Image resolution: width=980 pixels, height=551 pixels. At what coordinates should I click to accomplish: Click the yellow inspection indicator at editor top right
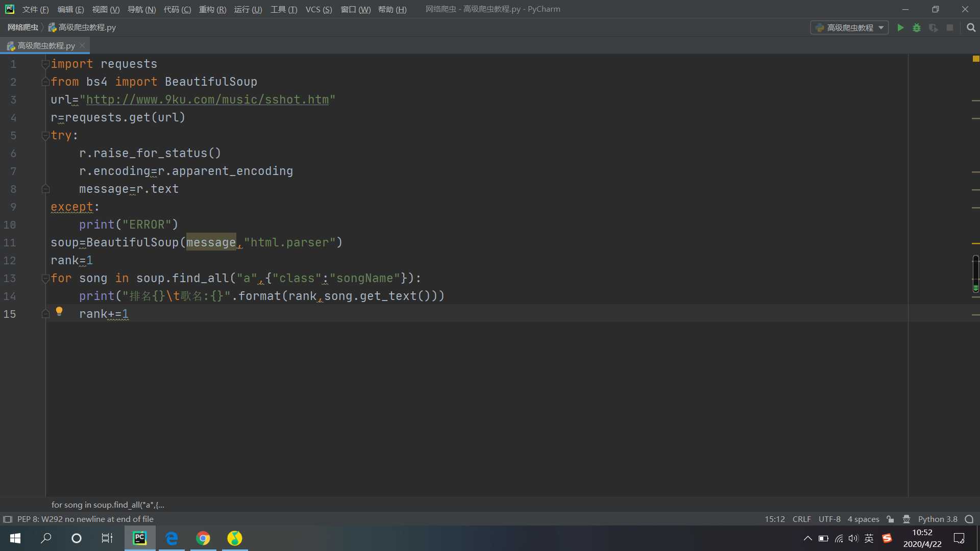pyautogui.click(x=976, y=59)
